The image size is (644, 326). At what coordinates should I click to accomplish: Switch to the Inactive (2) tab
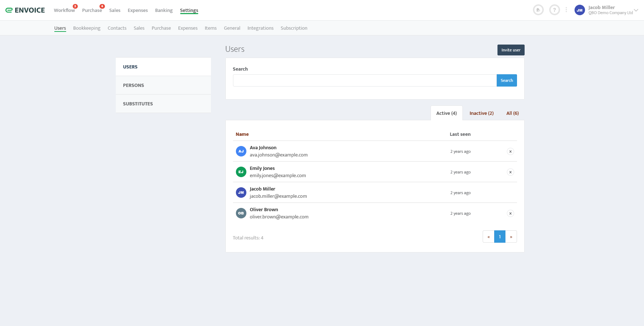[481, 113]
